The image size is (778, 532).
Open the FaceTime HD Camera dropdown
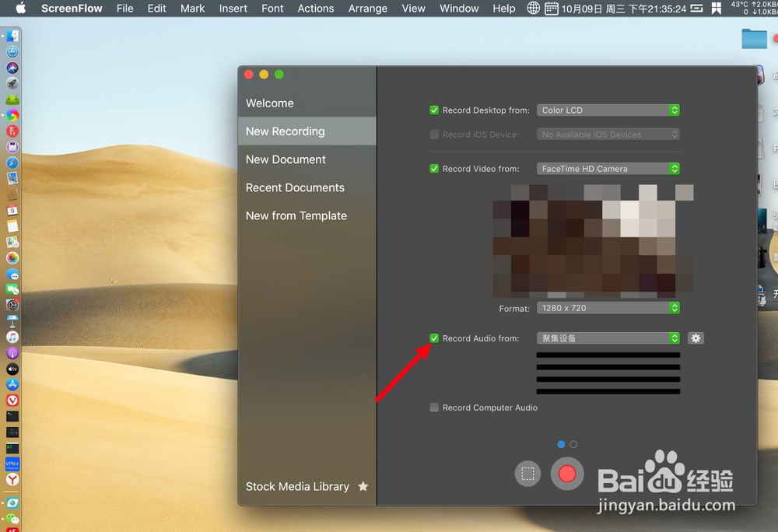(608, 169)
